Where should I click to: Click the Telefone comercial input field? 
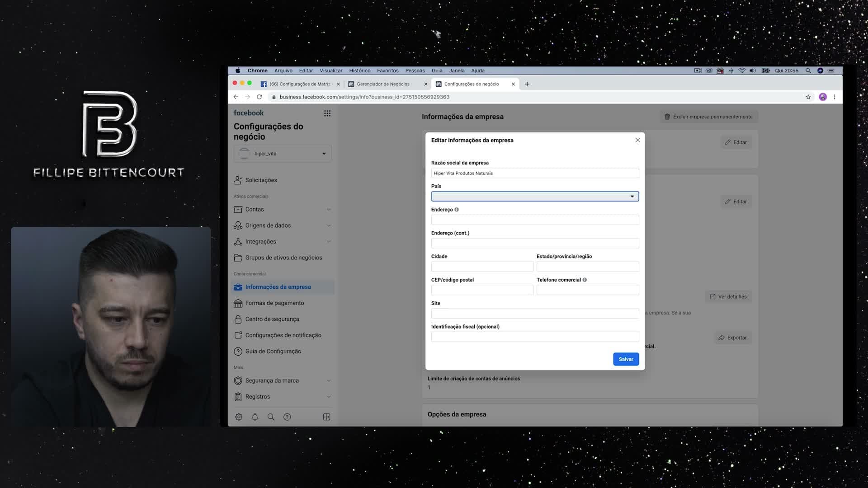tap(588, 290)
